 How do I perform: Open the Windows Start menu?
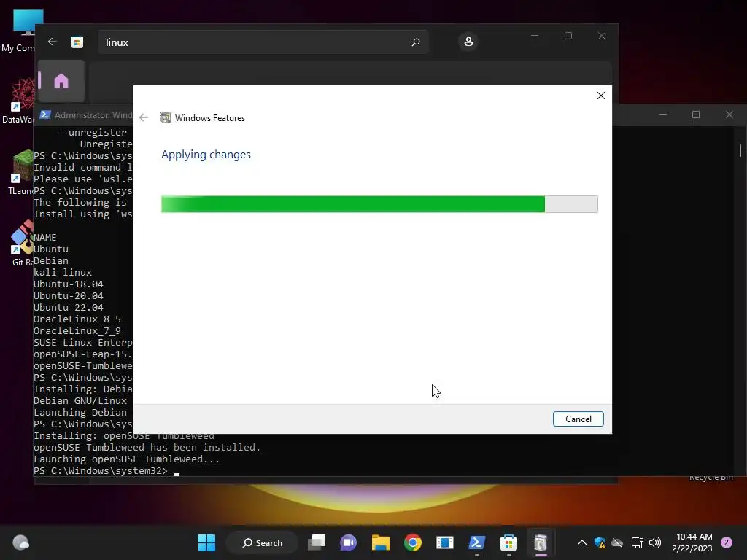206,542
